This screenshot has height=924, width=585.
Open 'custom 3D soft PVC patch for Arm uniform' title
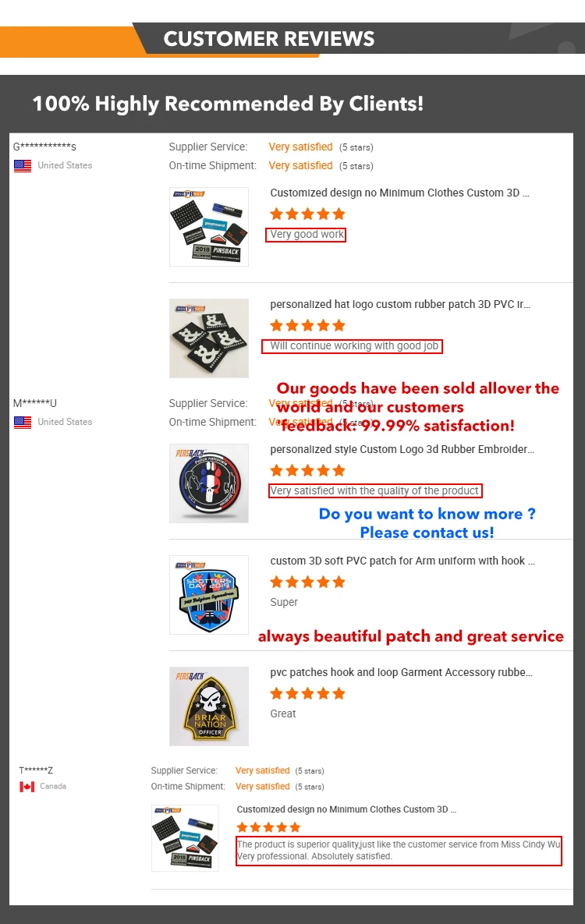click(402, 561)
